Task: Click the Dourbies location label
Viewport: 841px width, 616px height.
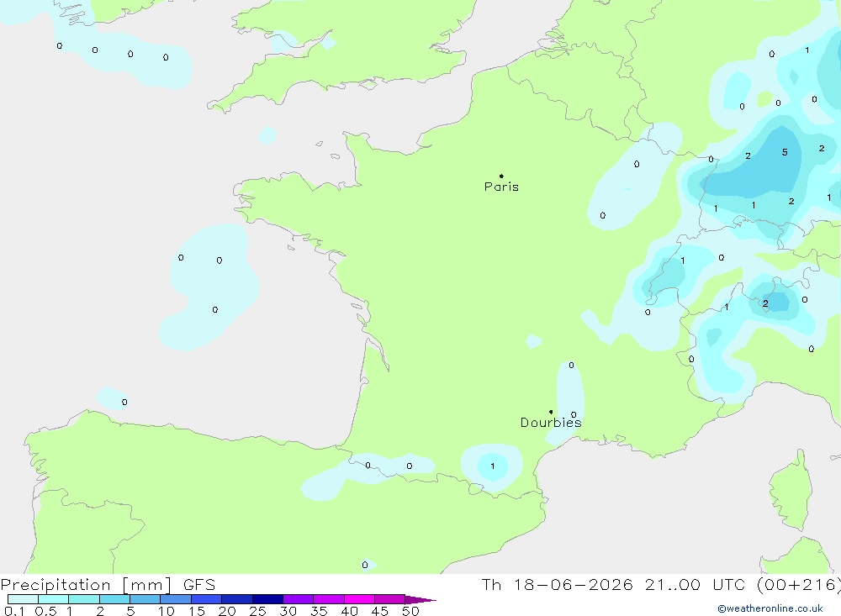Action: tap(551, 423)
